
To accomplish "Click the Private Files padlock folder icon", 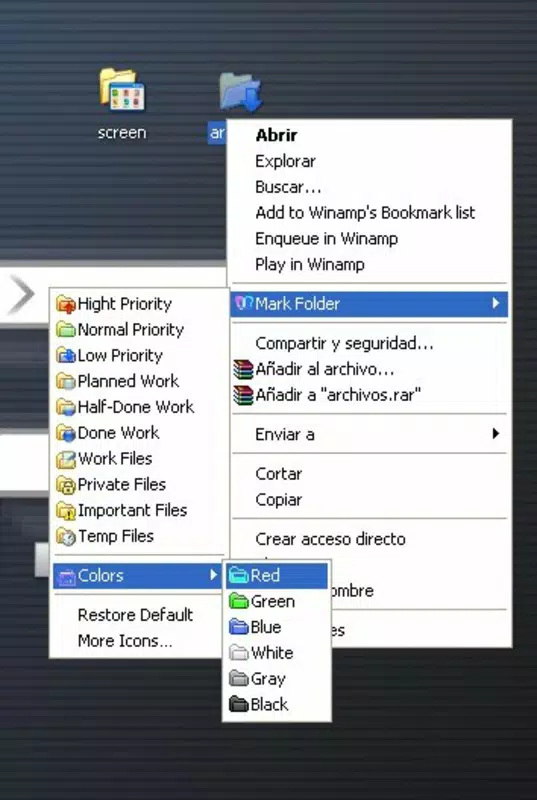I will click(66, 485).
